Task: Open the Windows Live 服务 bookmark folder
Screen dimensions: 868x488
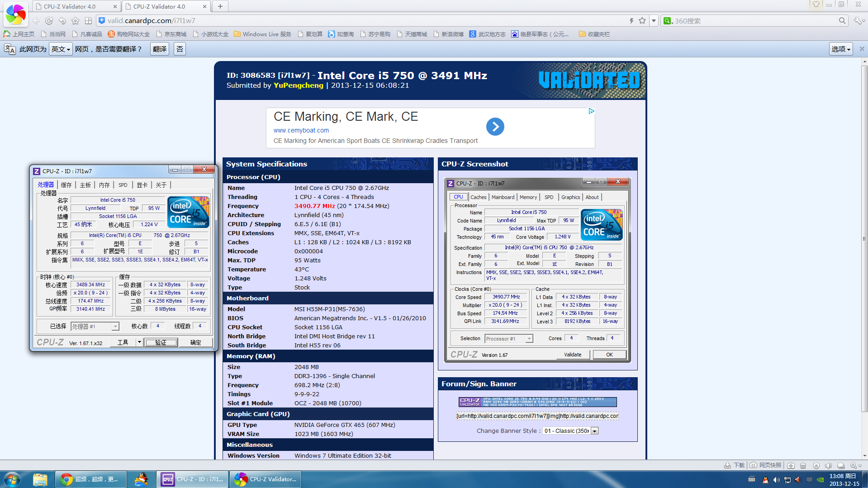Action: pyautogui.click(x=263, y=34)
